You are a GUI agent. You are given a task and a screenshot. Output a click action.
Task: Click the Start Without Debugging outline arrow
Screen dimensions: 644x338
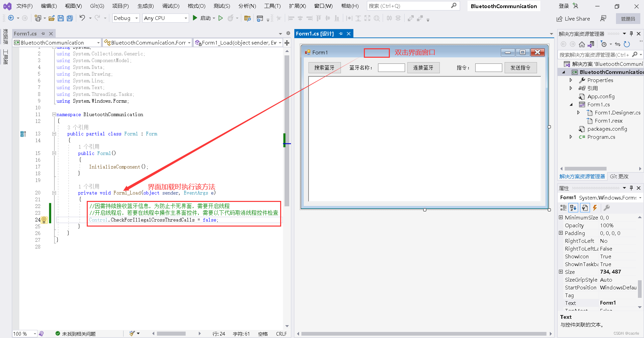[220, 18]
